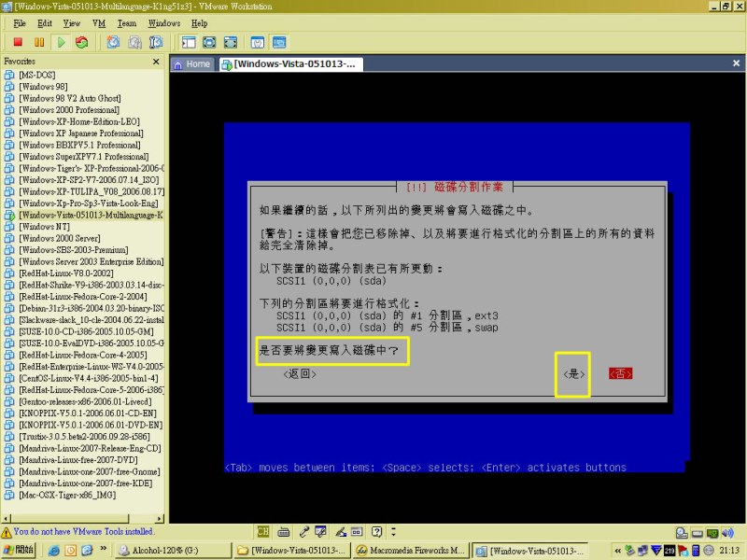Select [SUSE-10.0-CD-i386-2005.10.05-GM] favorite
The width and height of the screenshot is (747, 560).
(86, 331)
